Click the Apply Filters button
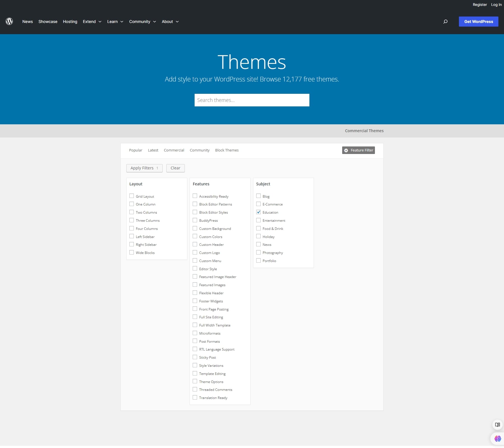Image resolution: width=504 pixels, height=448 pixels. pos(144,168)
